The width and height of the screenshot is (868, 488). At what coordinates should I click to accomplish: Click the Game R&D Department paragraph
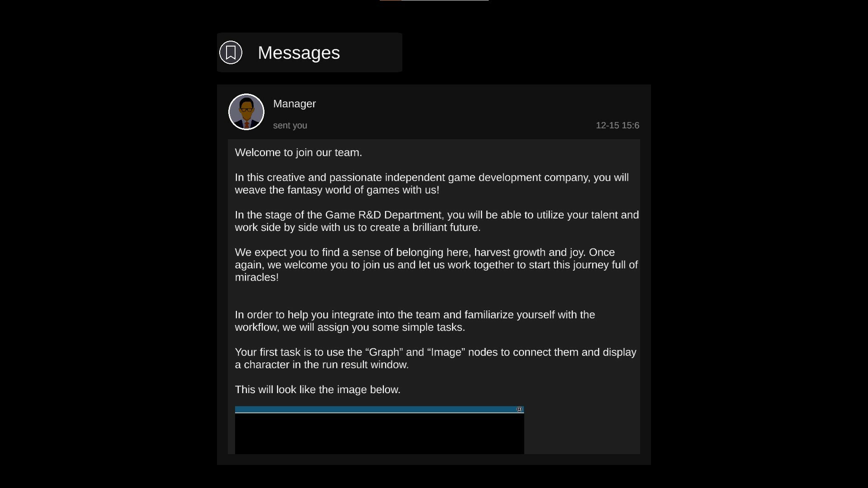point(437,221)
